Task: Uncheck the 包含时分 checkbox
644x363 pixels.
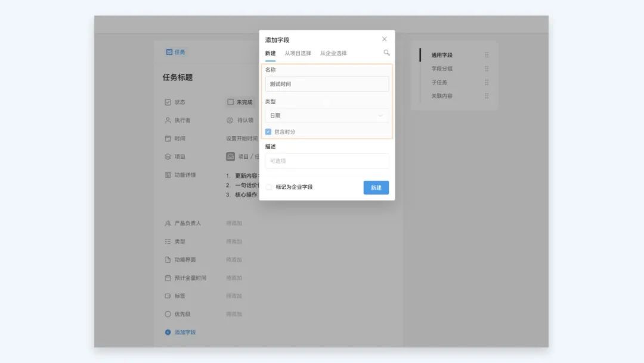Action: coord(268,131)
